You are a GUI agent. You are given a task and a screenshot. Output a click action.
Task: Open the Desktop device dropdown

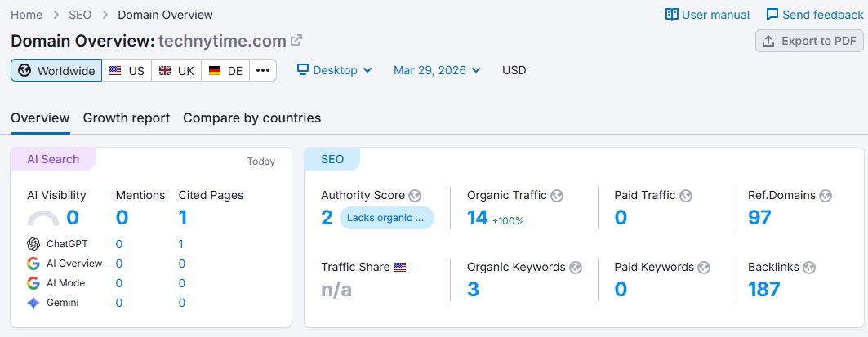tap(334, 70)
